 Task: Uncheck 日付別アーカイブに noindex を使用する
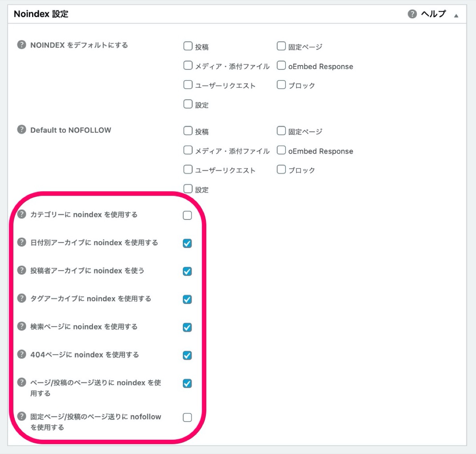187,243
